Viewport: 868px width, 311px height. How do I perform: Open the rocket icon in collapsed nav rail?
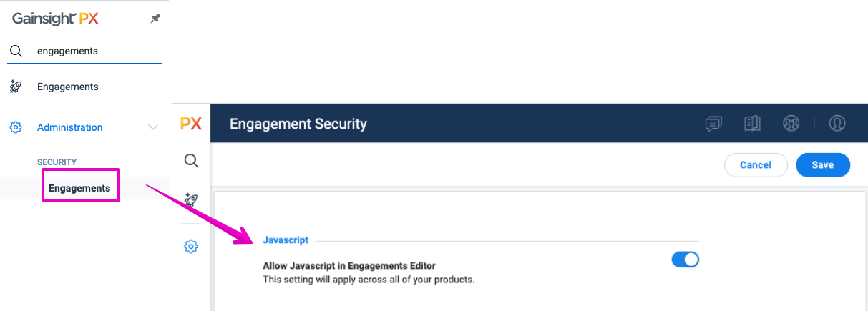point(191,200)
